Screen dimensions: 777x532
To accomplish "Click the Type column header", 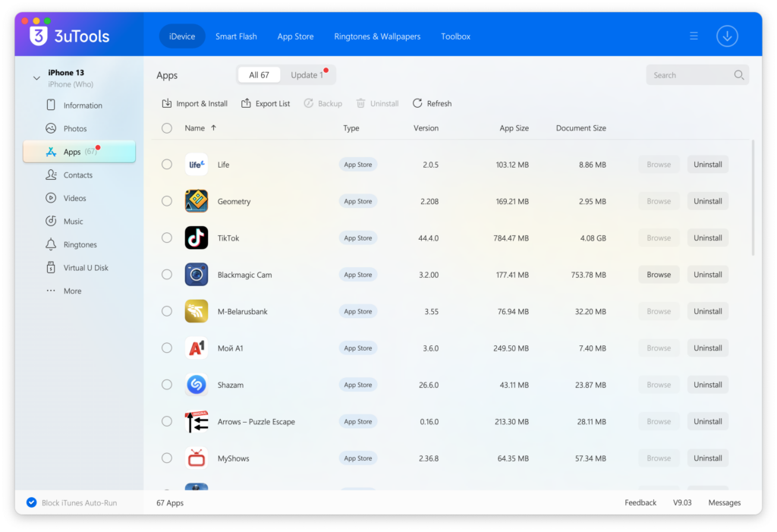I will point(351,128).
